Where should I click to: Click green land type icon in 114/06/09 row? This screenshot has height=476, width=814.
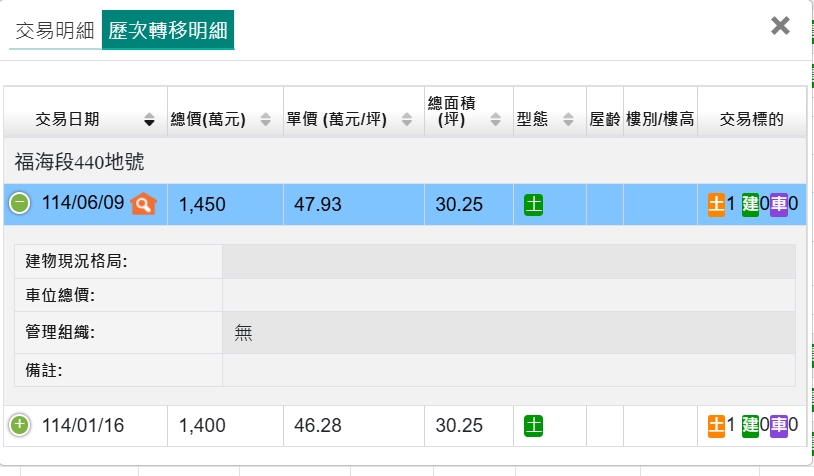(x=533, y=205)
